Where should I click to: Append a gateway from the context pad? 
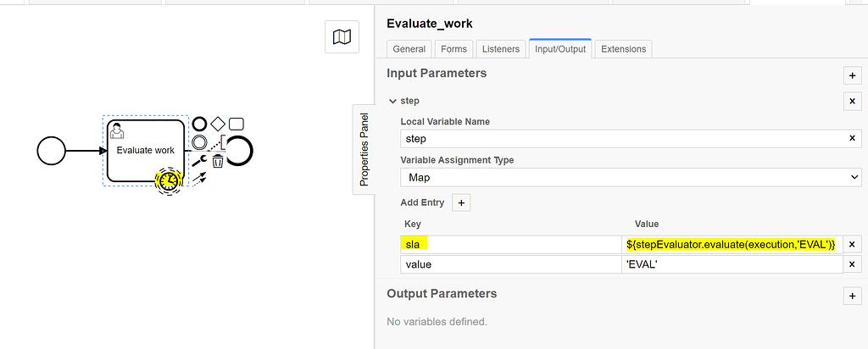coord(218,124)
